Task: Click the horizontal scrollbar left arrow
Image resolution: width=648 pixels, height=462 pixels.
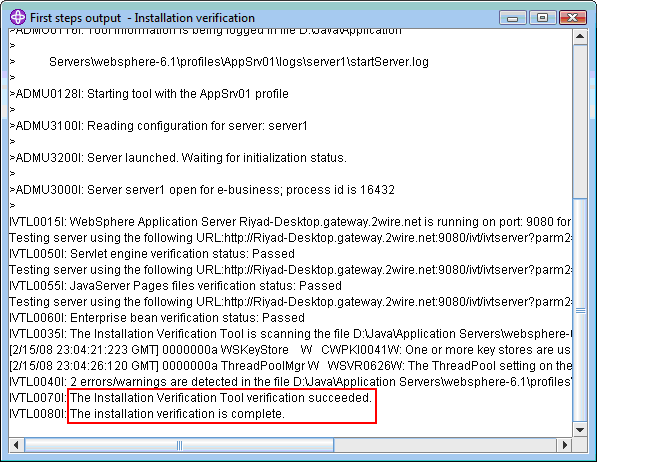Action: [16, 445]
